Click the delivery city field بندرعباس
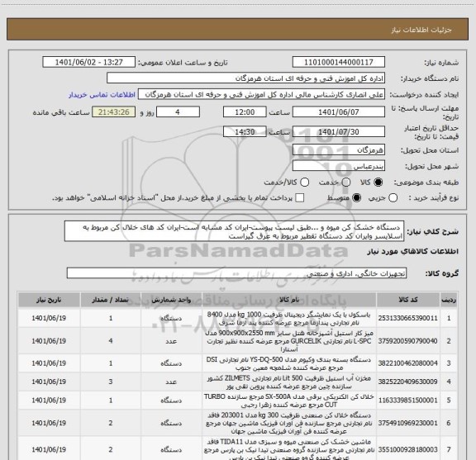476x460 pixels. [339, 166]
